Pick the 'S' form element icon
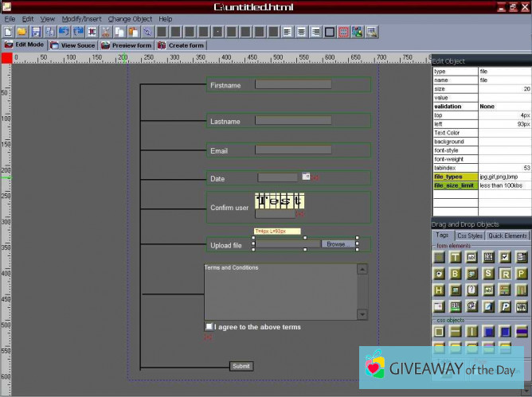The height and width of the screenshot is (397, 532). pos(489,274)
